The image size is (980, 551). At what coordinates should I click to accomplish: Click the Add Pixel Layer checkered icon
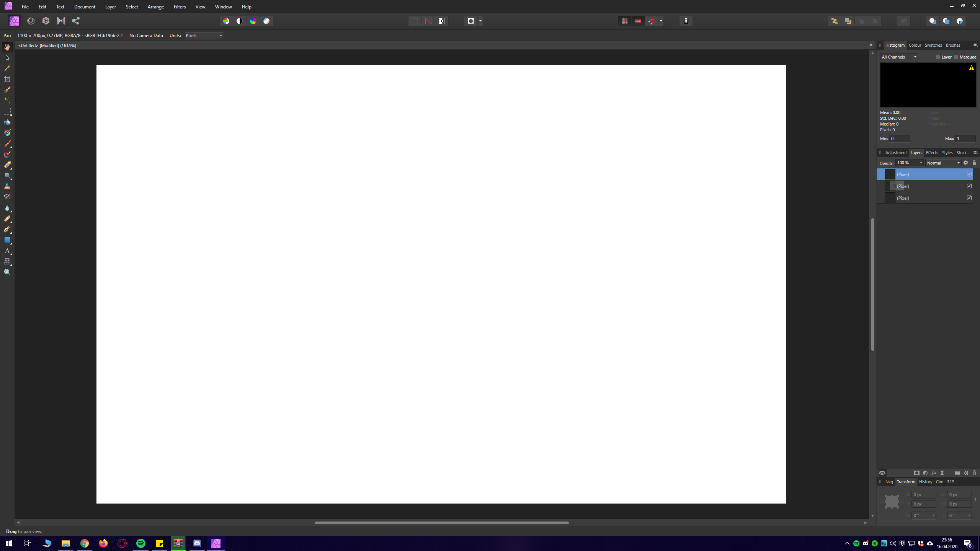966,473
